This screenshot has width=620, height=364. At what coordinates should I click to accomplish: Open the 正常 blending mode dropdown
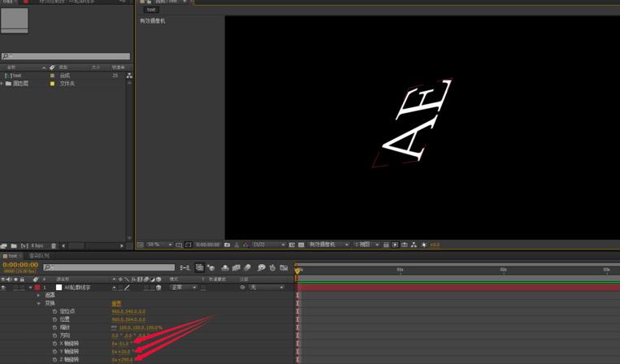click(x=184, y=288)
